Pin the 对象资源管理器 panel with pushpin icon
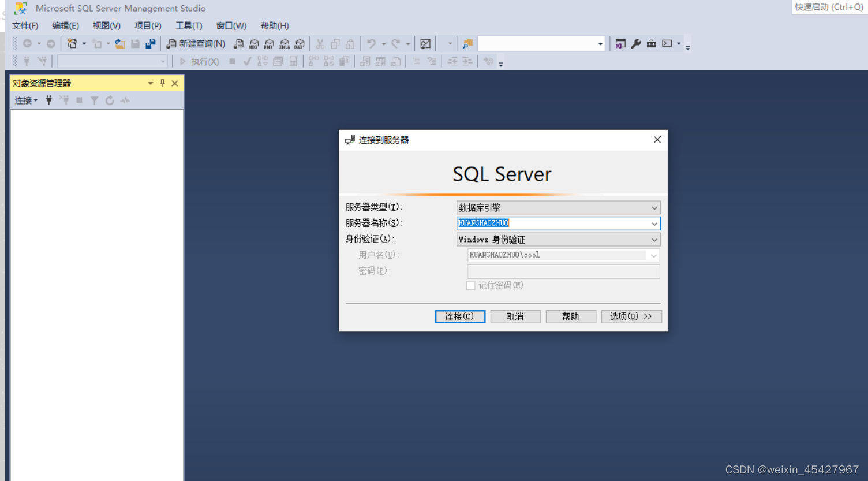 coord(163,83)
